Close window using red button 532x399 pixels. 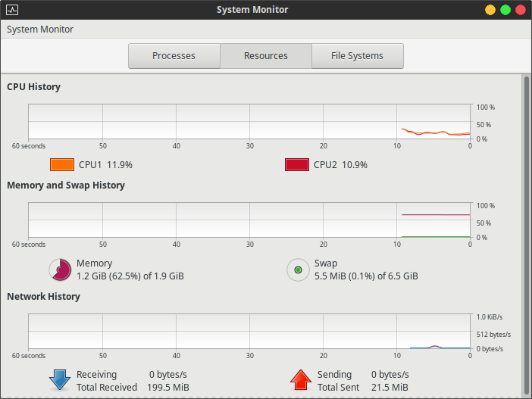[x=521, y=10]
